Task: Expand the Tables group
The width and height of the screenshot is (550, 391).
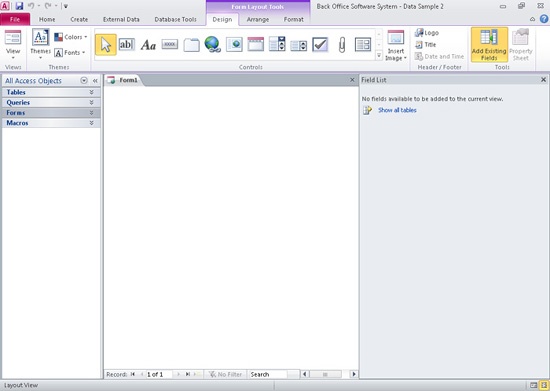Action: point(51,92)
